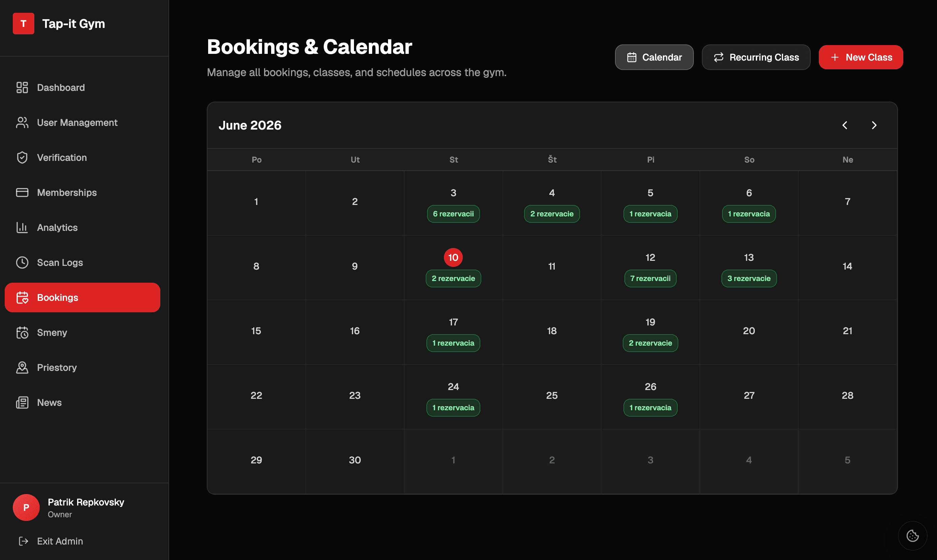Click the User Management people icon
Screen dimensions: 937x560
click(x=22, y=123)
